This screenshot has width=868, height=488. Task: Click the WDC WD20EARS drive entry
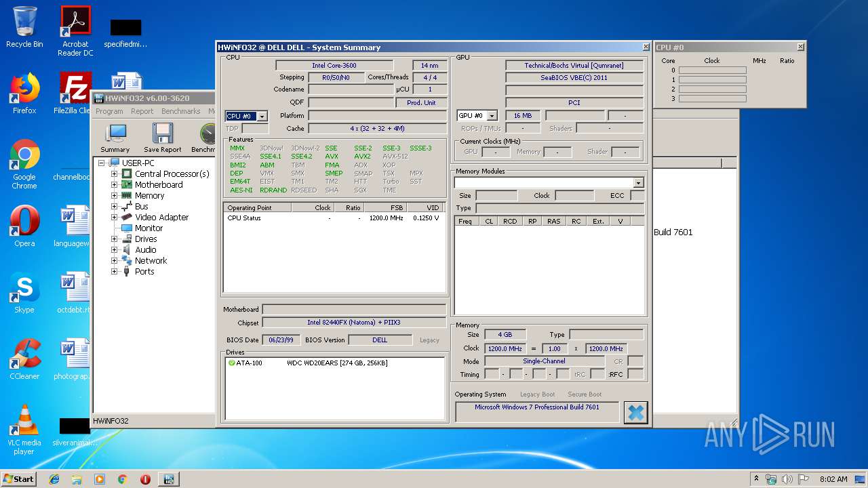[337, 363]
